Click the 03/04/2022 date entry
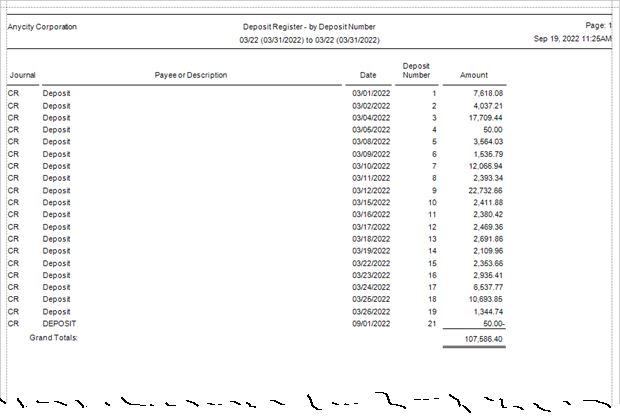 [368, 117]
